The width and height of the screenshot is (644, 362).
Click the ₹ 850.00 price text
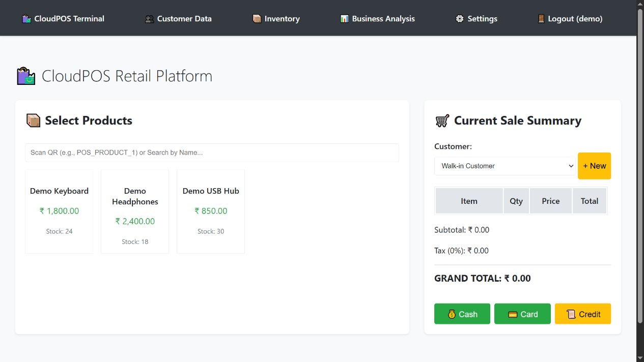(211, 211)
